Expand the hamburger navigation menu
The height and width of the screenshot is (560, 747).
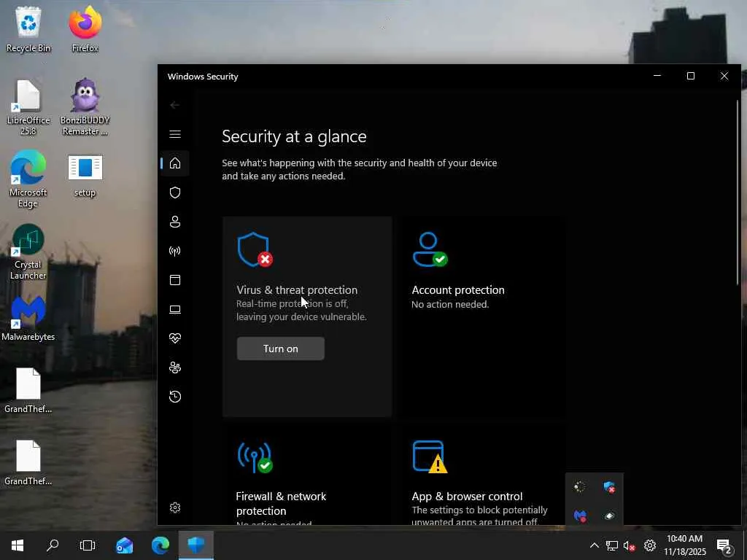coord(175,134)
